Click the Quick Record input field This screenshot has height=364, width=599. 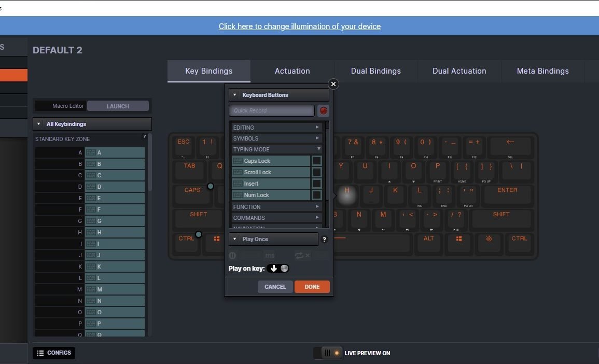pyautogui.click(x=272, y=111)
